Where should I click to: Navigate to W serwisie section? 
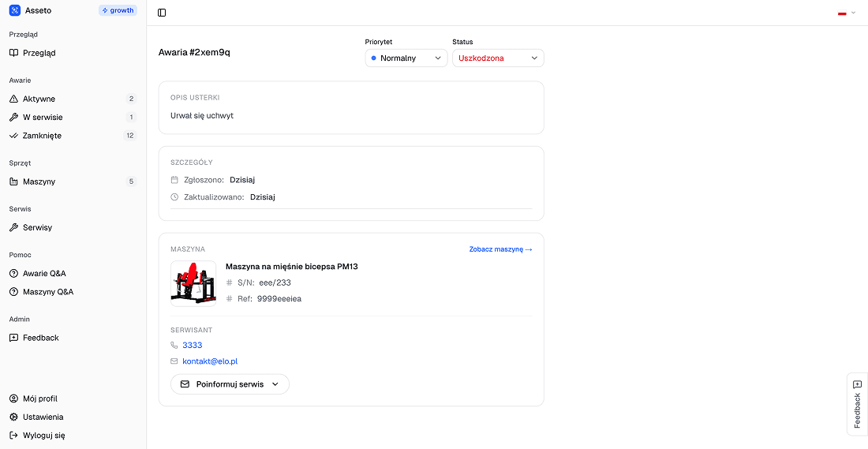click(43, 117)
